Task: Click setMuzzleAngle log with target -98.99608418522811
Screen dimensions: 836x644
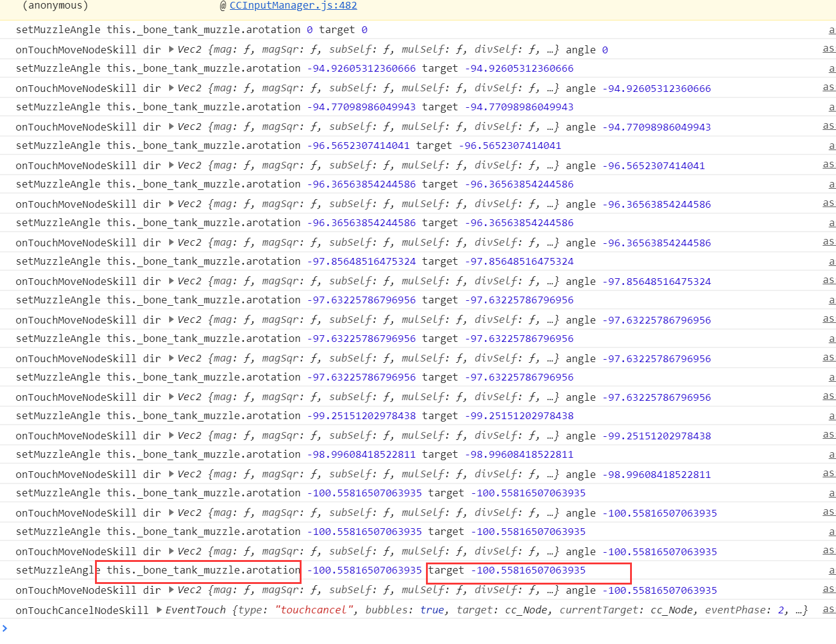Action: pos(295,454)
